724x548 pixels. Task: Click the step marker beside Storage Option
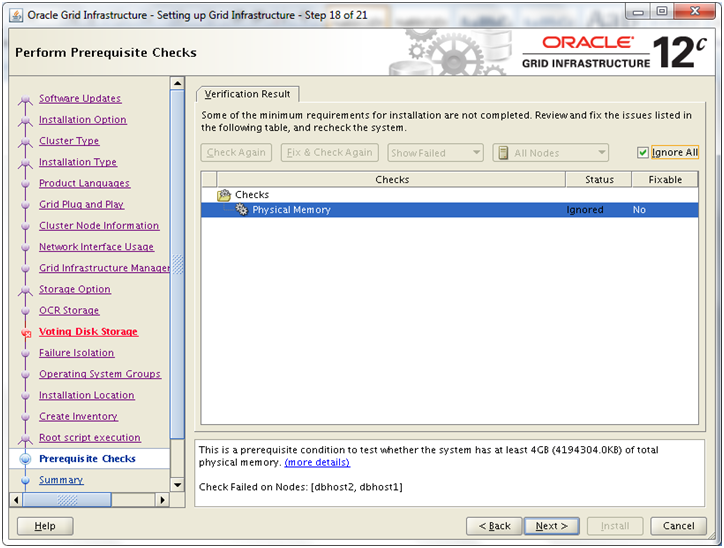click(25, 290)
